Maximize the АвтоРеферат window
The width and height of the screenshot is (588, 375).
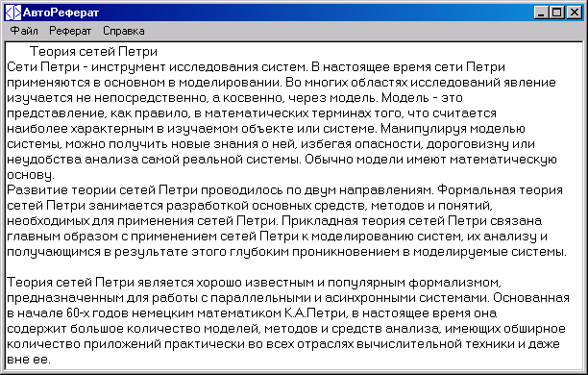pos(556,12)
